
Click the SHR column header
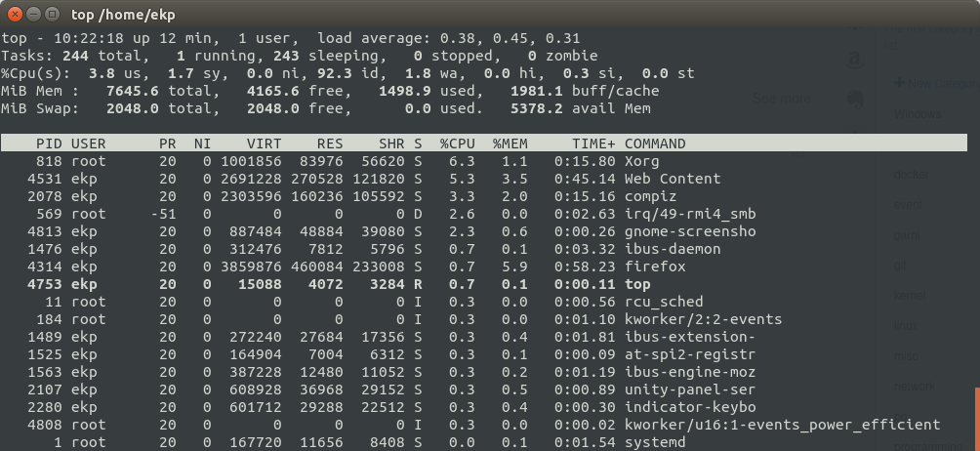click(390, 143)
